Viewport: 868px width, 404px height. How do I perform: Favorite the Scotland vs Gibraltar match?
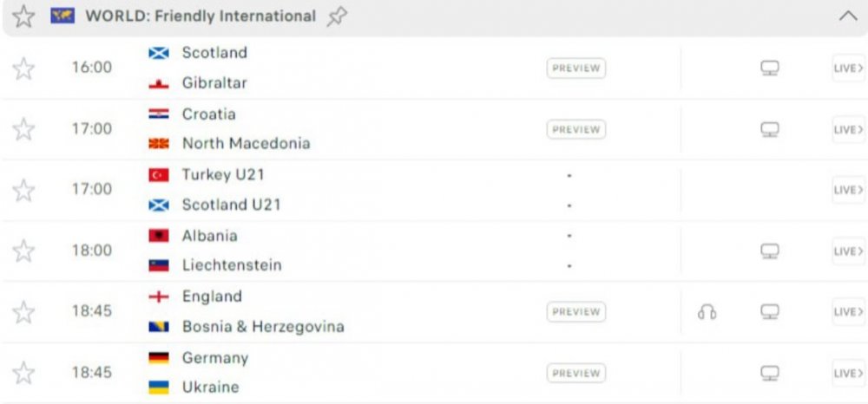click(x=23, y=68)
